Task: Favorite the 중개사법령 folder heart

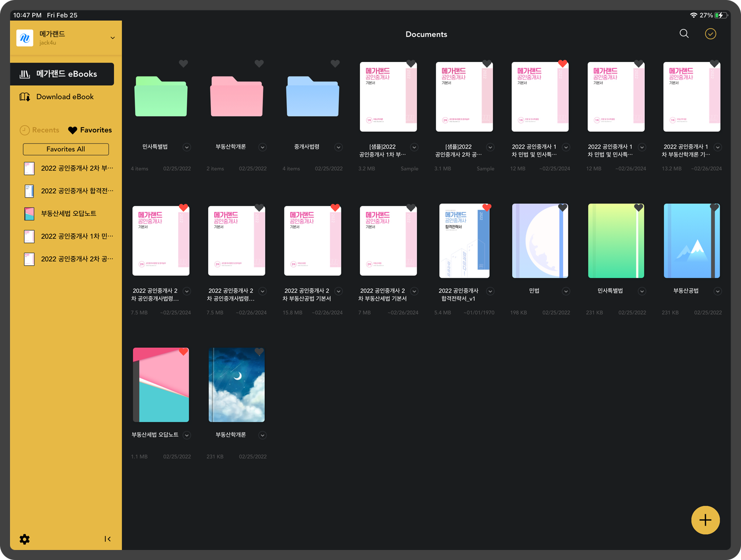Action: [335, 64]
